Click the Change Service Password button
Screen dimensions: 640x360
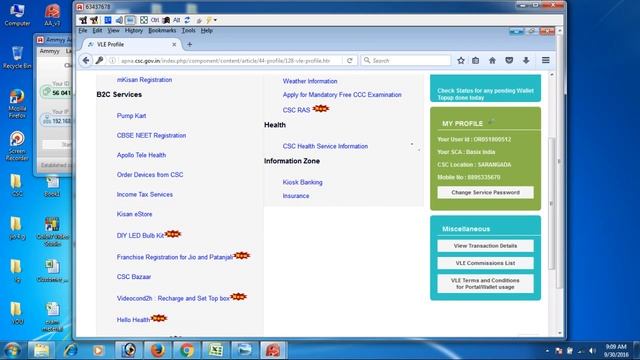pos(485,193)
